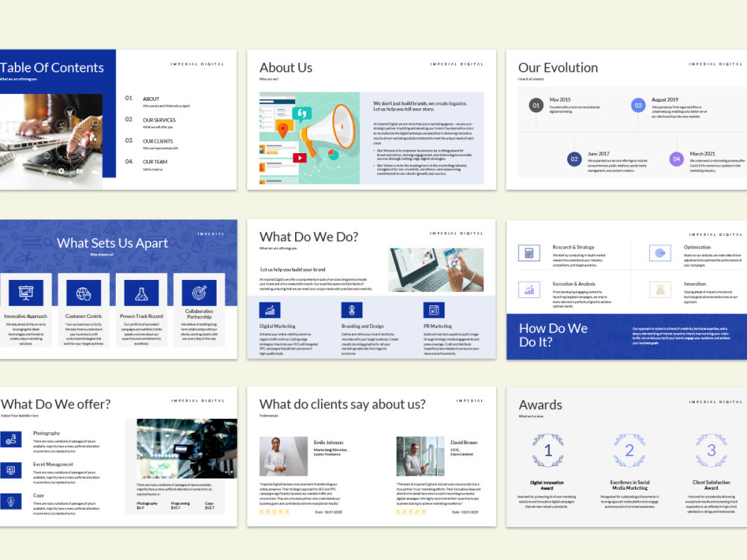Click the 'Client Satisfaction Award' label
747x560 pixels.
pos(711,485)
